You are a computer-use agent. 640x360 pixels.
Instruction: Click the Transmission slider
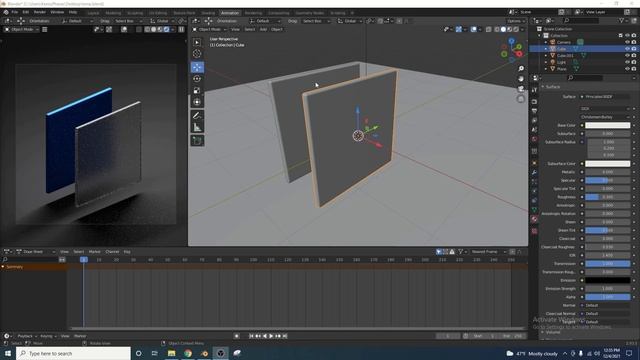click(607, 264)
